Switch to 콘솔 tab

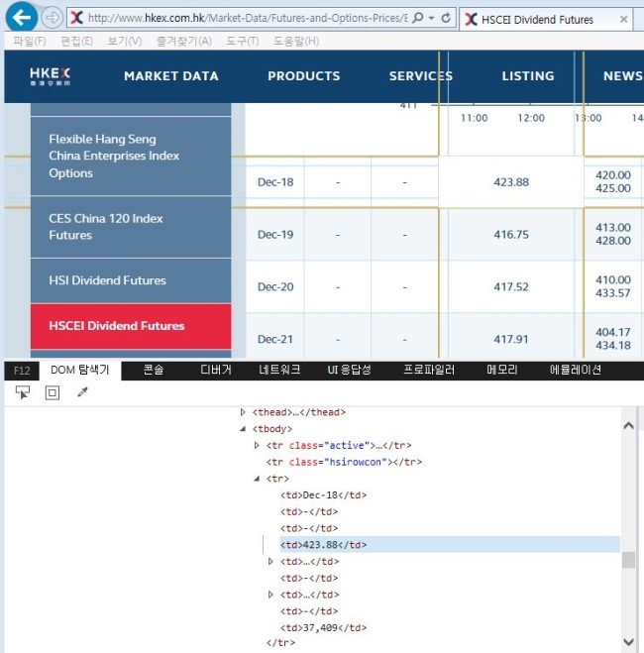(154, 370)
